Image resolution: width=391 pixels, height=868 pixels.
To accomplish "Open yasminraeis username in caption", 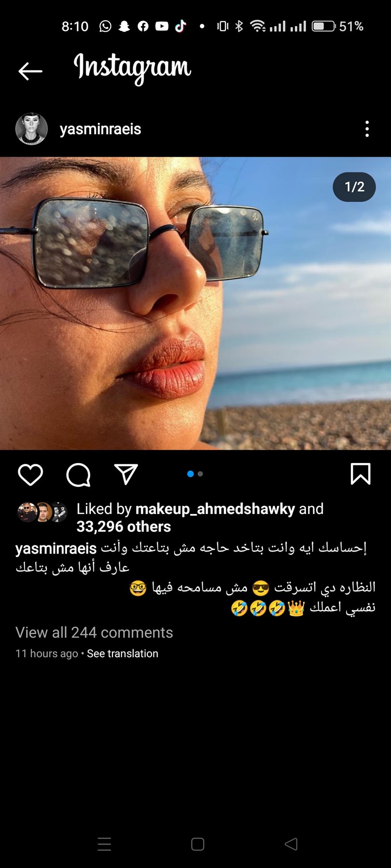I will (56, 549).
